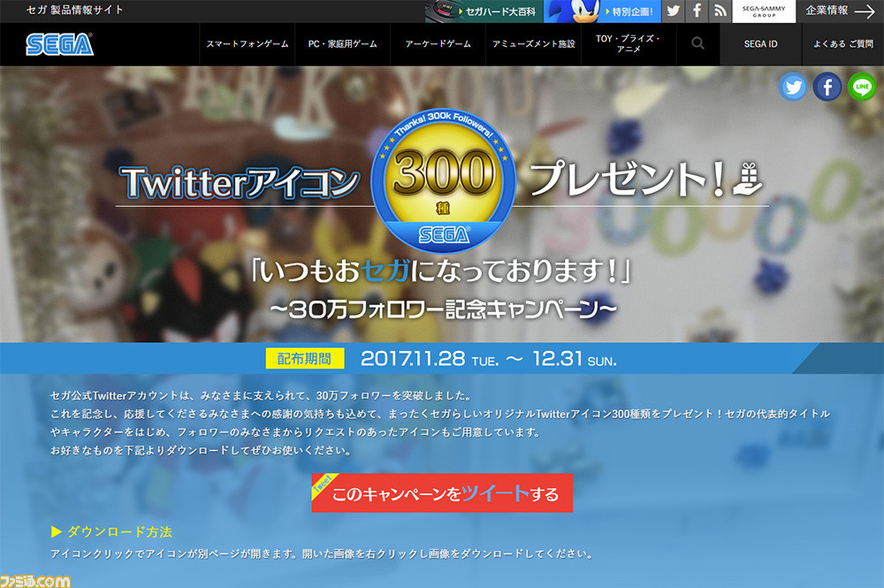
Task: Open the search magnifier icon
Action: [697, 43]
